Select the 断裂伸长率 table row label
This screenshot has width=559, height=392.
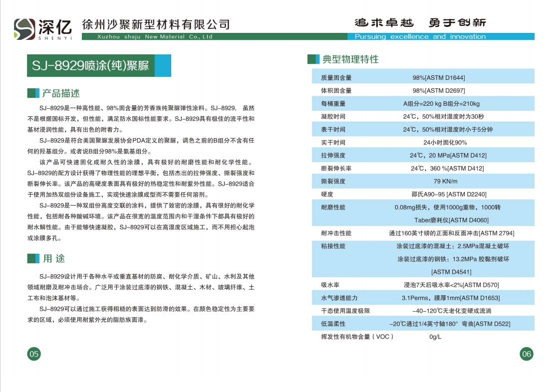(x=336, y=168)
